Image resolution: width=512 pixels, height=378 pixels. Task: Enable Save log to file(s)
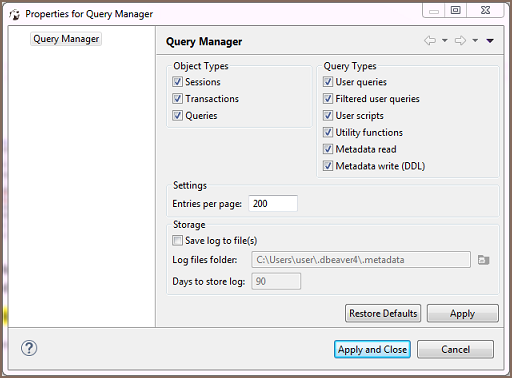[x=177, y=240]
